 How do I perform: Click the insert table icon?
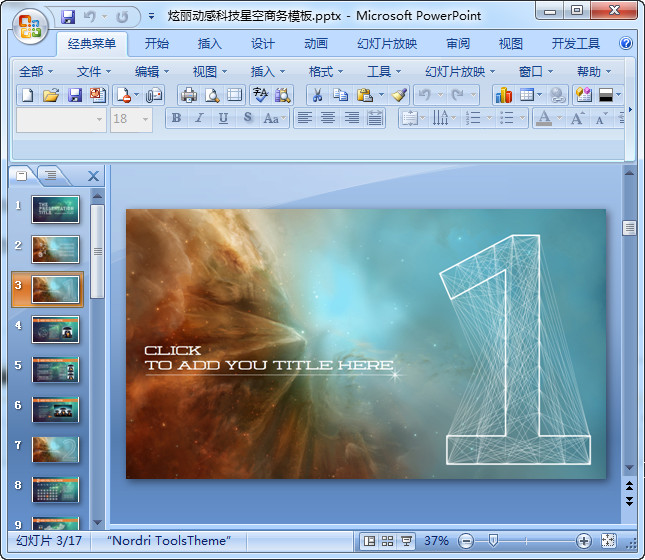click(x=527, y=95)
